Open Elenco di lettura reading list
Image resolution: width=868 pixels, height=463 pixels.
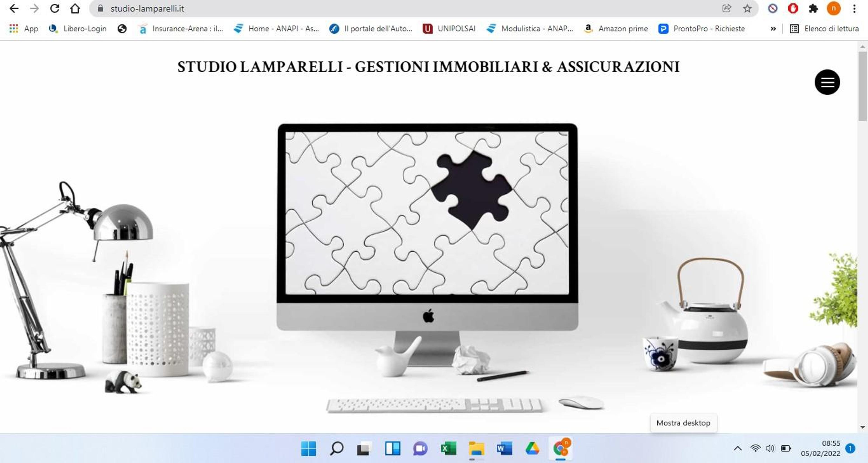pos(824,29)
